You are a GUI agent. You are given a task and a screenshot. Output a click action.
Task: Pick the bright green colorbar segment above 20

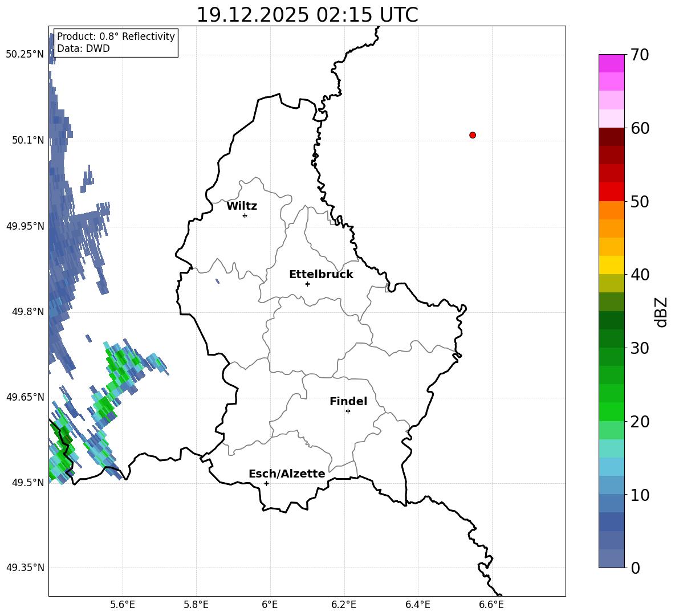click(x=612, y=411)
